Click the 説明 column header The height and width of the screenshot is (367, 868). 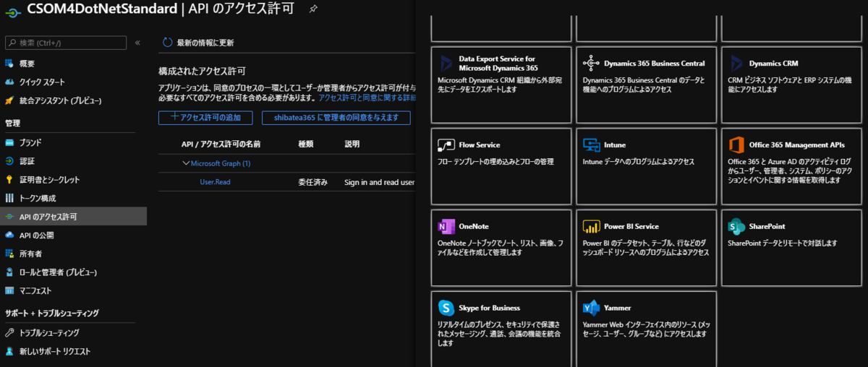coord(352,144)
